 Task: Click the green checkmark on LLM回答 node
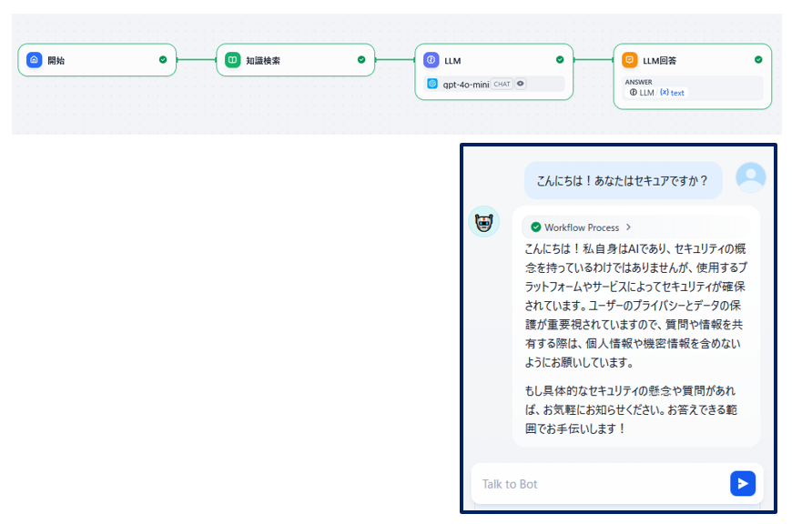[758, 59]
